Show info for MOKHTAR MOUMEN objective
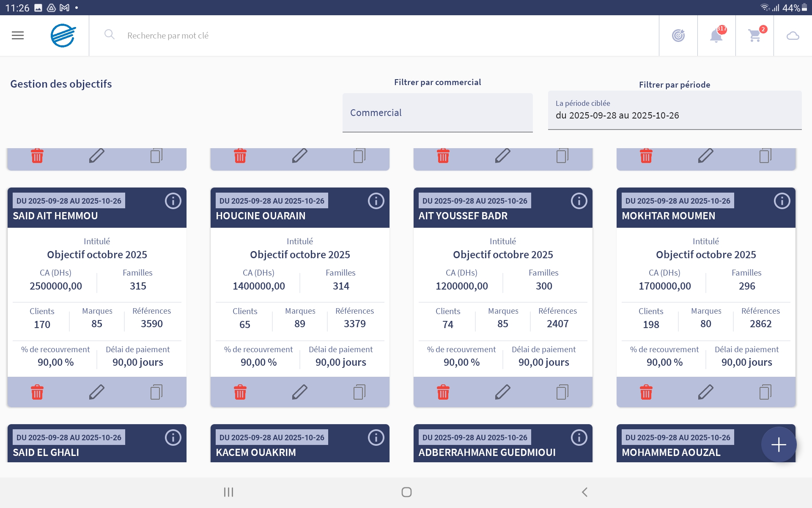 point(782,201)
